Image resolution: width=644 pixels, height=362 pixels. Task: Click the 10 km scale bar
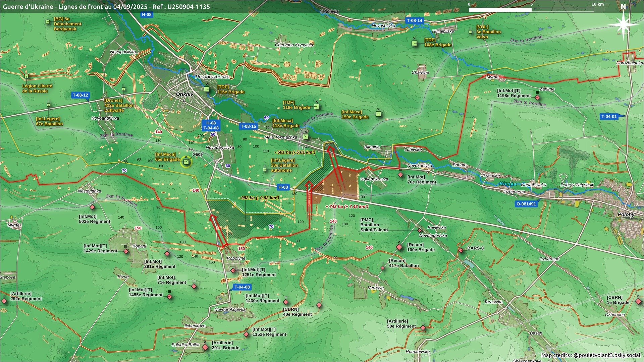click(x=531, y=9)
